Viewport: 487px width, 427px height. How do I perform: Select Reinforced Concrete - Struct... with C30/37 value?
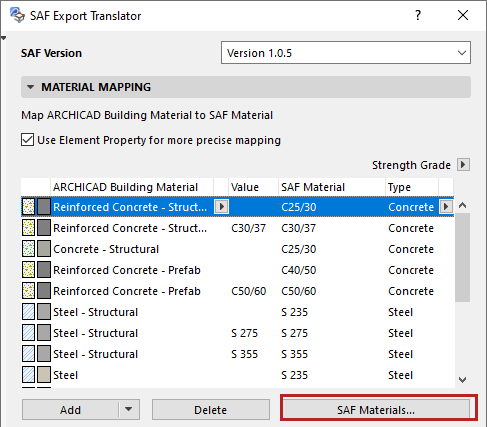[x=130, y=228]
